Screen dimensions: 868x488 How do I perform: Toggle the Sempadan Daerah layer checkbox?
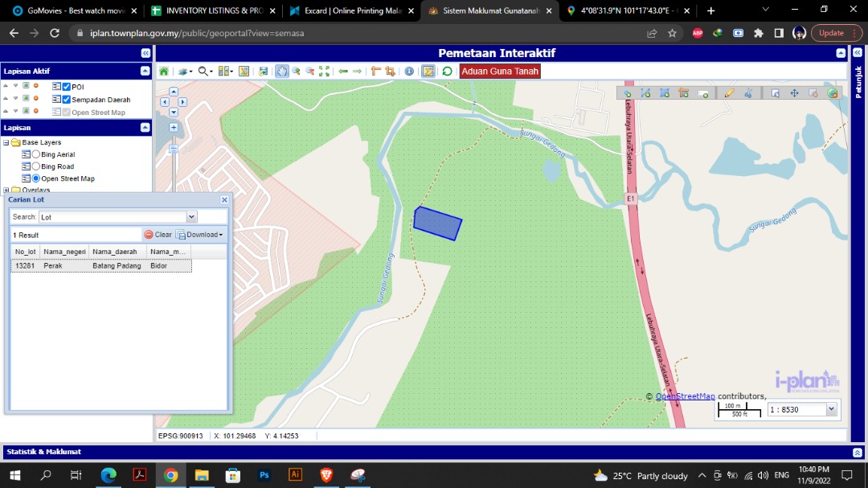coord(67,100)
